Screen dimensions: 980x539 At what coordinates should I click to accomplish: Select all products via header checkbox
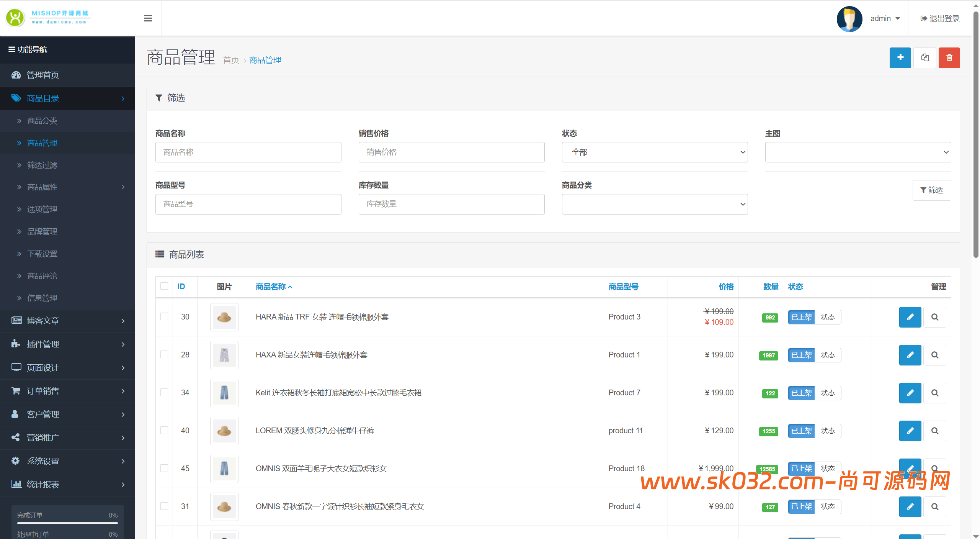pyautogui.click(x=164, y=286)
